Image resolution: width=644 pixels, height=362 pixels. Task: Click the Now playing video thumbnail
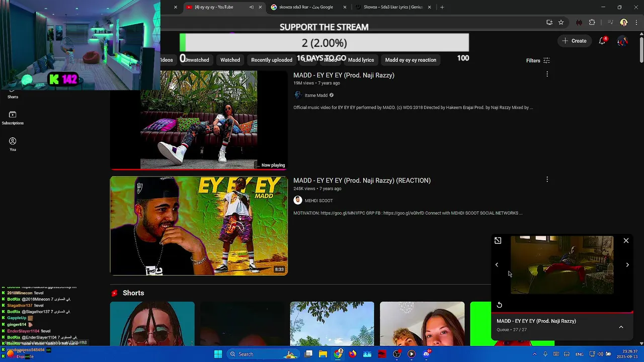(x=199, y=120)
